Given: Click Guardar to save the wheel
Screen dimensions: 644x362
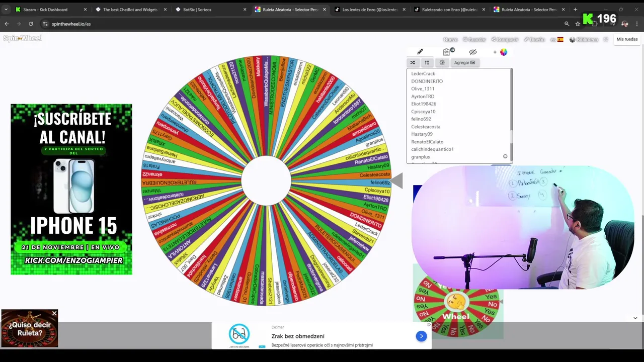Looking at the screenshot, I should click(x=474, y=39).
